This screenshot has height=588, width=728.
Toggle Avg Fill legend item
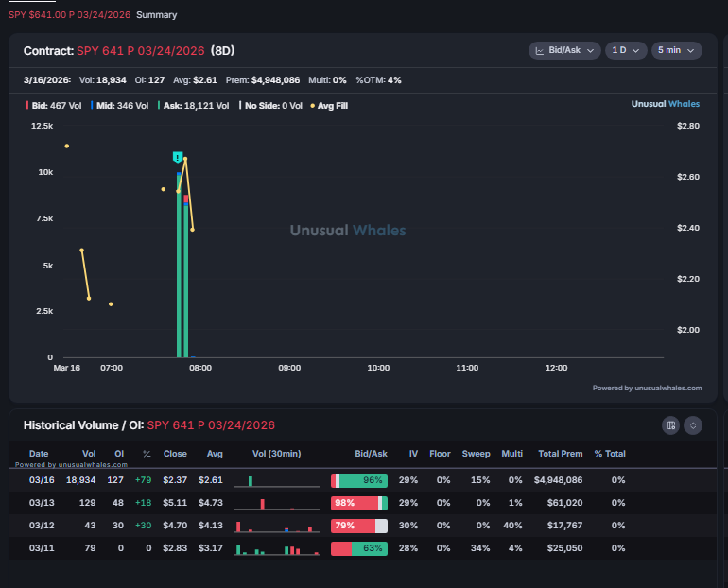click(x=329, y=106)
